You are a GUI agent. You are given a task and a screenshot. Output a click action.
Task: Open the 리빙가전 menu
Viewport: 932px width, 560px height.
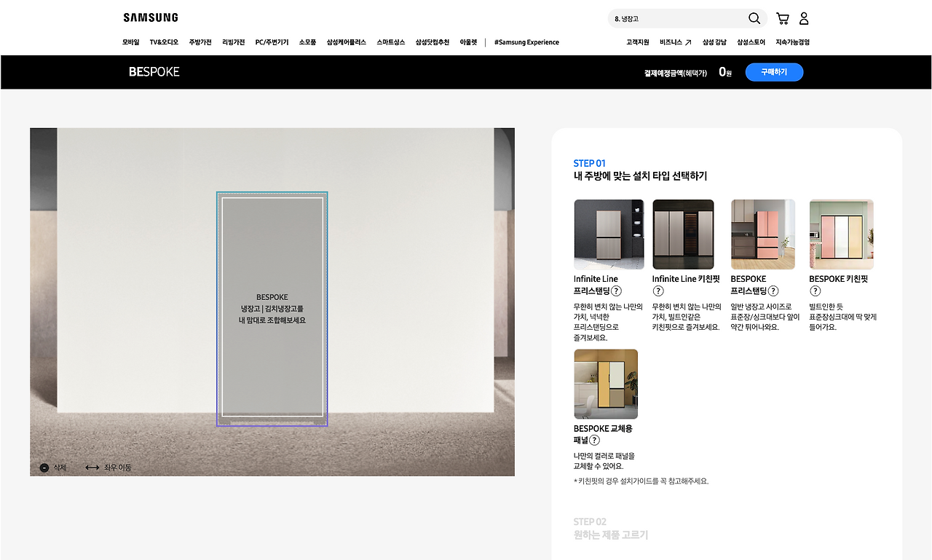(x=234, y=42)
